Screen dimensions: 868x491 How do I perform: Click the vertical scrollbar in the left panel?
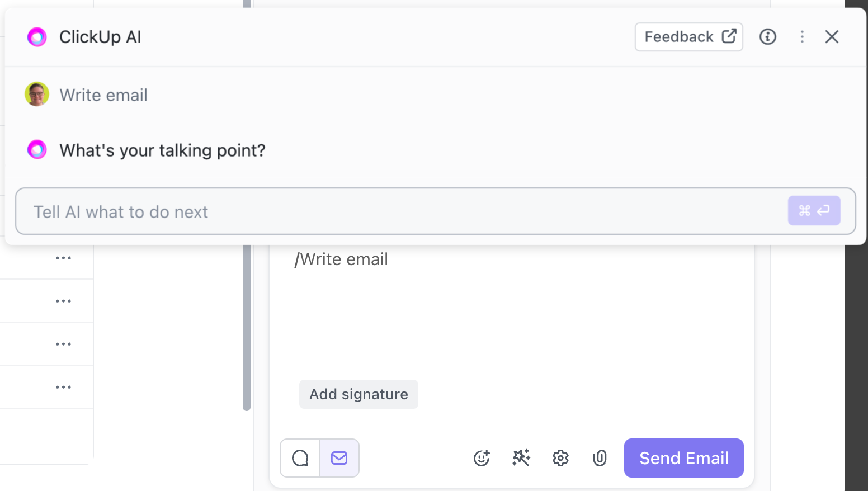[x=247, y=330]
